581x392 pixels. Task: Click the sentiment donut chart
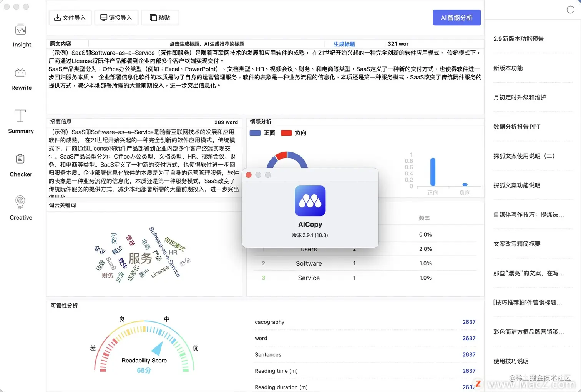pos(287,159)
